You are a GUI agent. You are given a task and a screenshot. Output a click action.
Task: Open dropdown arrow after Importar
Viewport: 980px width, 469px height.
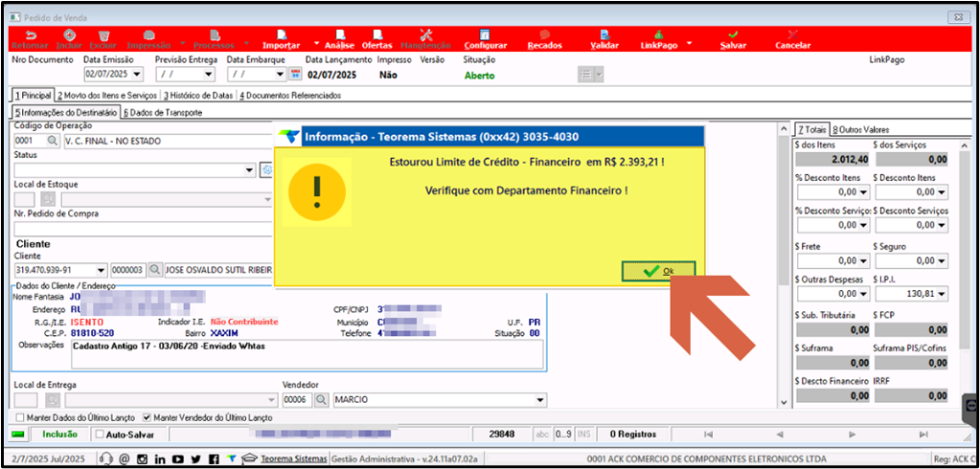coord(316,43)
